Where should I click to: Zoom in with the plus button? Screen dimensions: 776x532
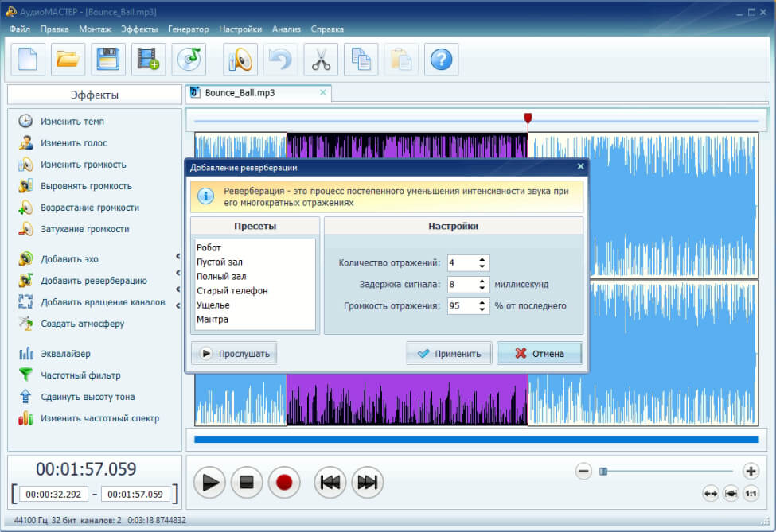pos(751,472)
